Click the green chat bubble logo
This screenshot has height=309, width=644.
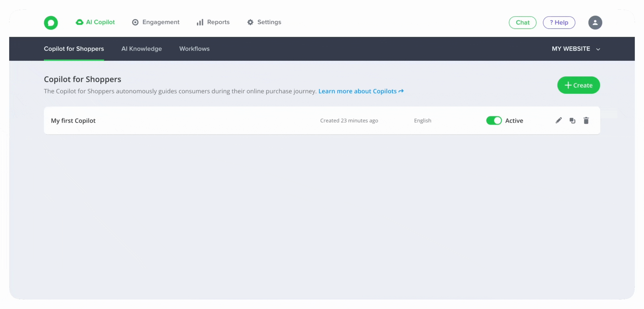(x=51, y=23)
